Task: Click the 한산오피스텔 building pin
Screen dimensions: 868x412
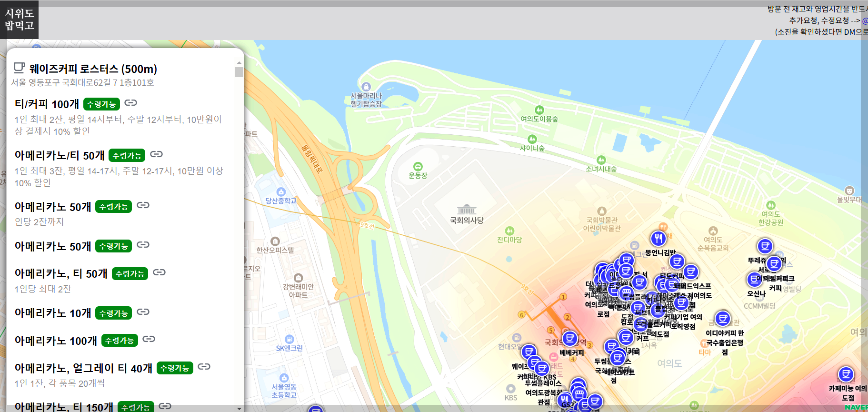Action: coord(275,241)
